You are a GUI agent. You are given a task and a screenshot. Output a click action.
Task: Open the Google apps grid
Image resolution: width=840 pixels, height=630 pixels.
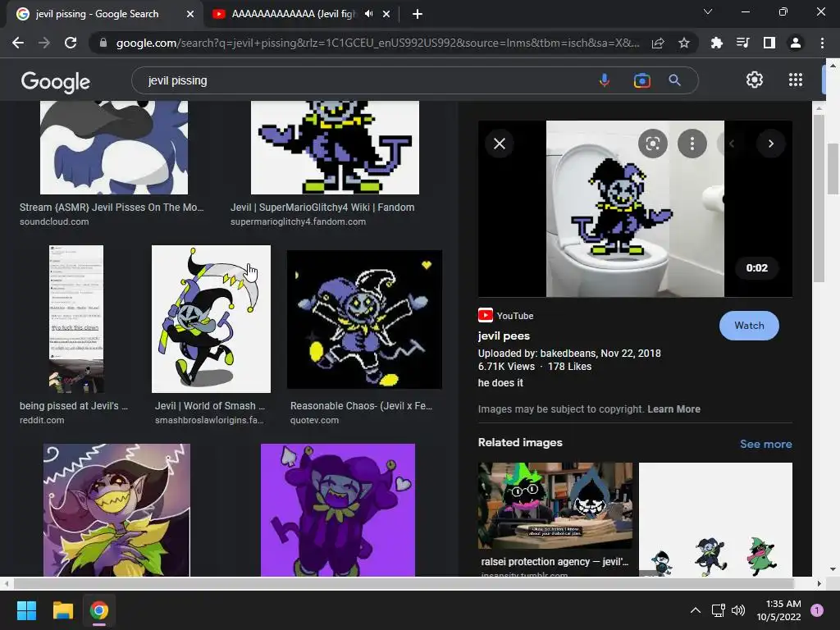(796, 80)
